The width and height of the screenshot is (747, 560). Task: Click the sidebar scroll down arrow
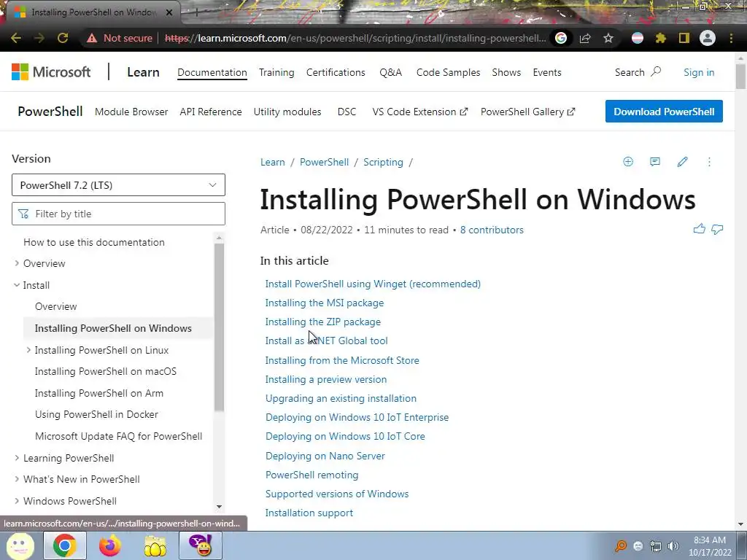point(219,507)
